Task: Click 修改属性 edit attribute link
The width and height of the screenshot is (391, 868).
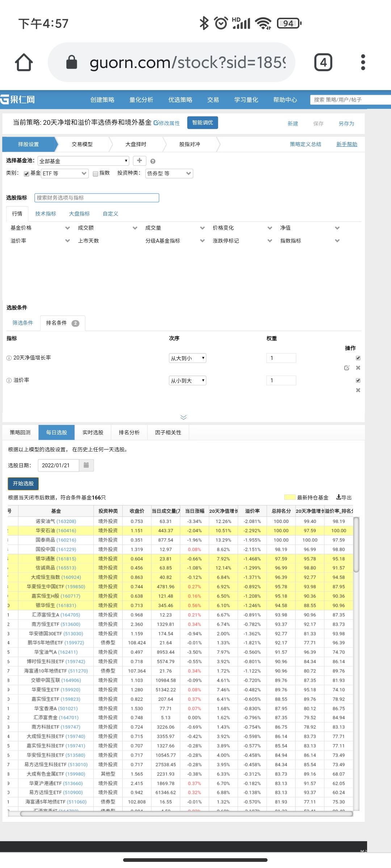Action: (x=167, y=123)
